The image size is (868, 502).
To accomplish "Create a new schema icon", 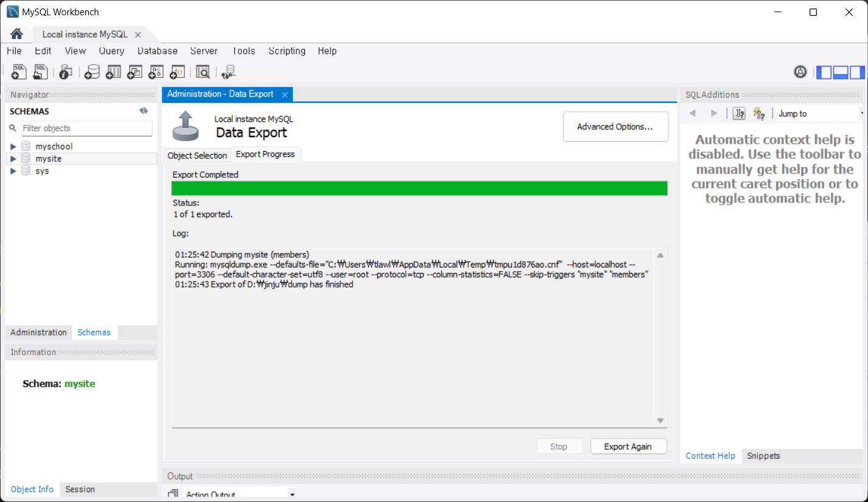I will coord(92,72).
